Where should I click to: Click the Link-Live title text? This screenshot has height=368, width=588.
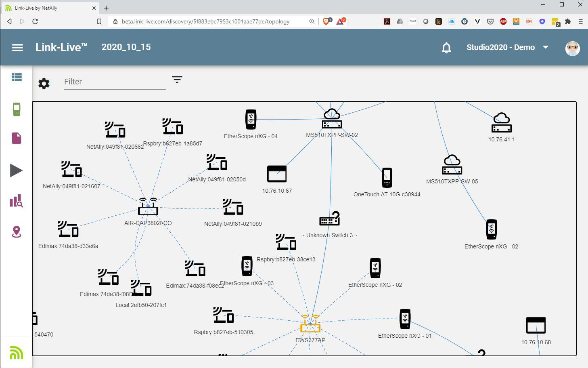point(61,47)
